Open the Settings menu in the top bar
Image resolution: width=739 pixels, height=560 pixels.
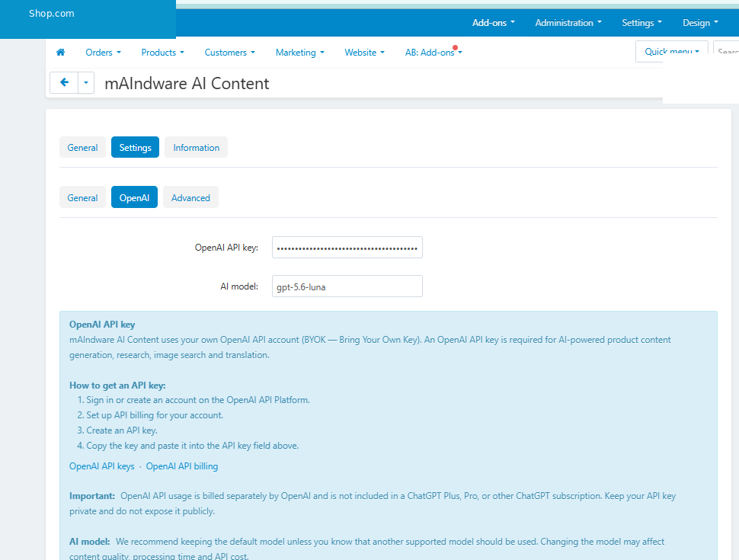pos(642,23)
